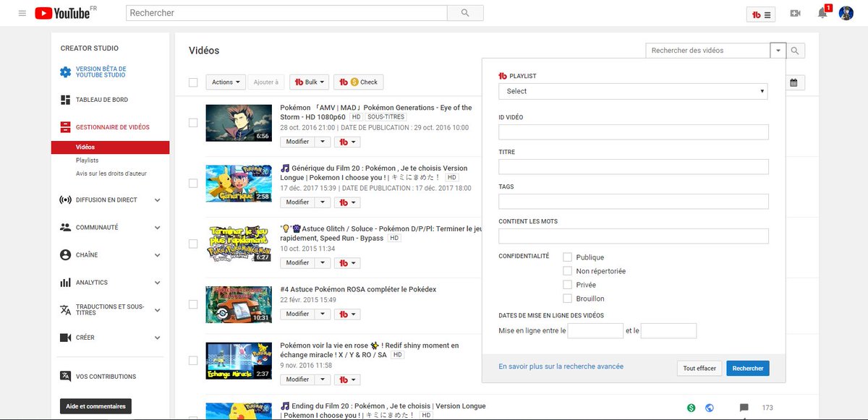Open the Astuce Glitch video thumbnail
The height and width of the screenshot is (420, 868).
239,244
